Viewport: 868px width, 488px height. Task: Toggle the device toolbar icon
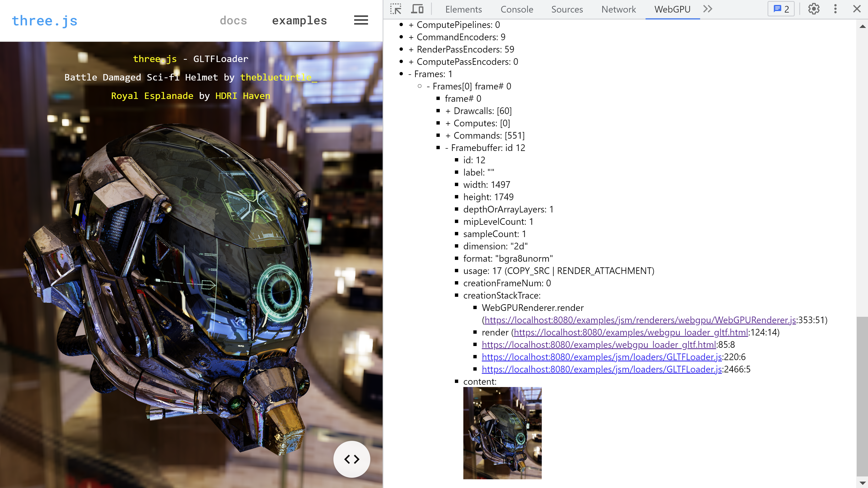click(417, 9)
